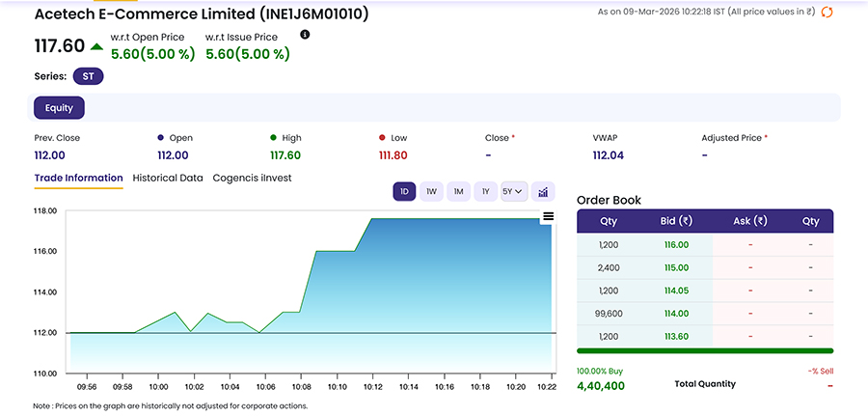Click the -% Sell label

pos(820,372)
